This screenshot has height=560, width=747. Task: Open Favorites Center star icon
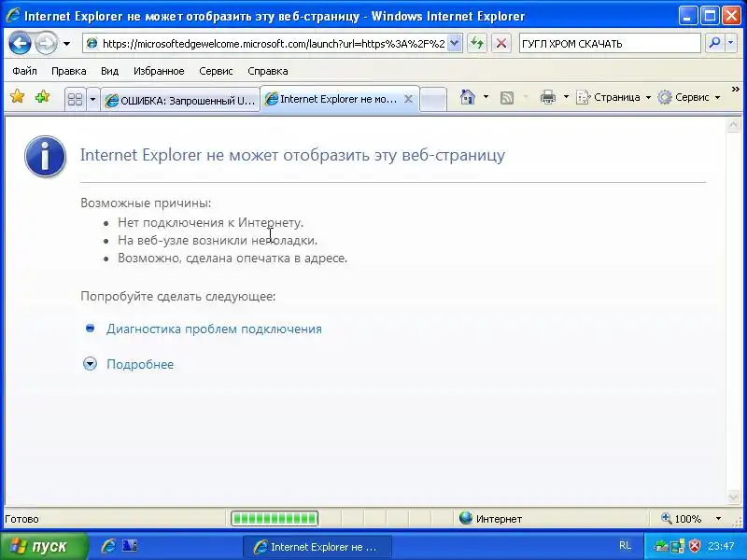click(17, 97)
